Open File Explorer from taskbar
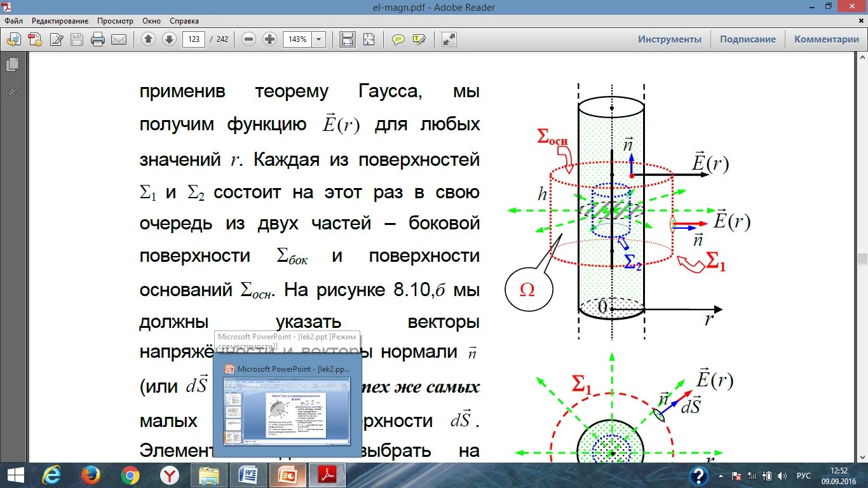Image resolution: width=868 pixels, height=488 pixels. 209,475
